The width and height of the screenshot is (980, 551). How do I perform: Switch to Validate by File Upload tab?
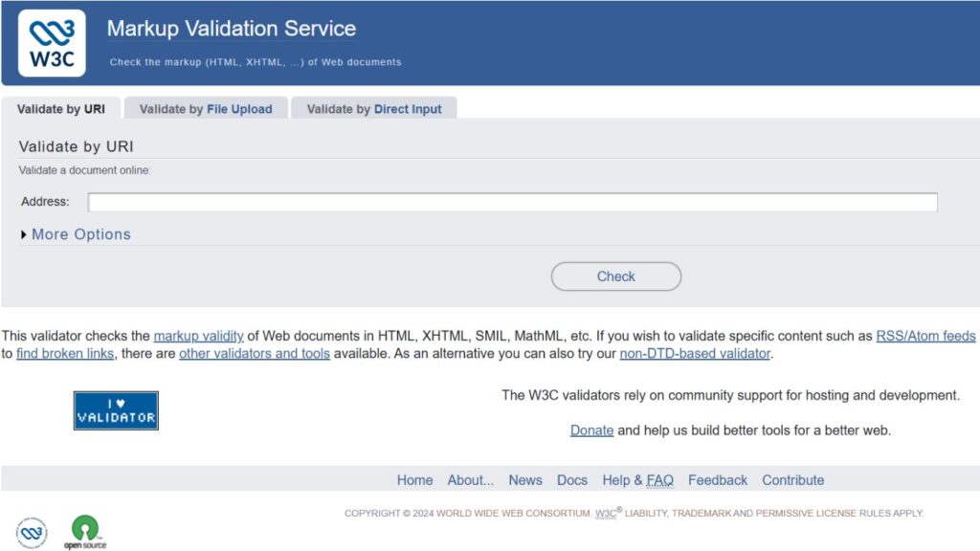pyautogui.click(x=206, y=109)
